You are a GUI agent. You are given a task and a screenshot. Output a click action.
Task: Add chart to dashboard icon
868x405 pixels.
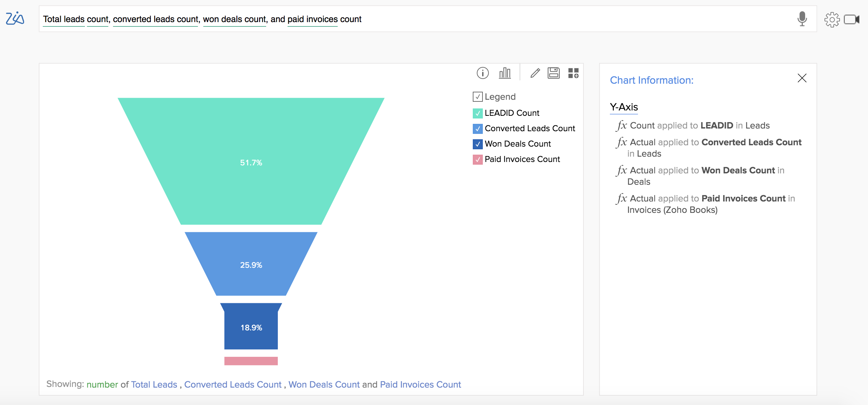(573, 73)
